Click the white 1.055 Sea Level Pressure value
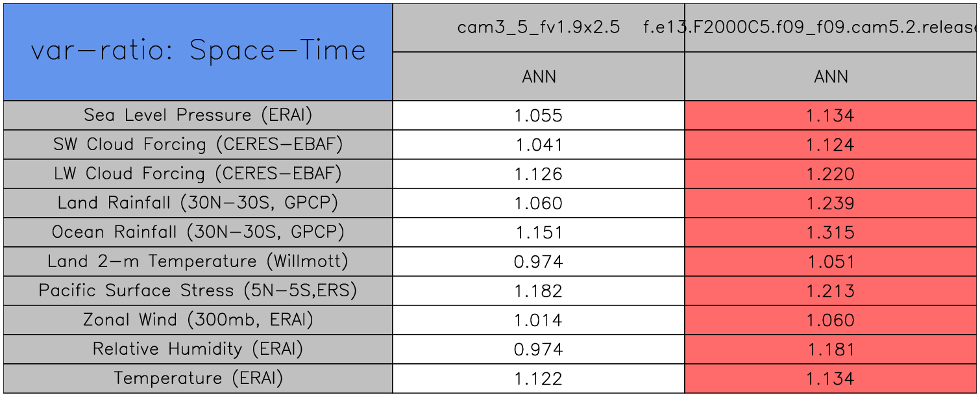980x397 pixels. point(539,116)
